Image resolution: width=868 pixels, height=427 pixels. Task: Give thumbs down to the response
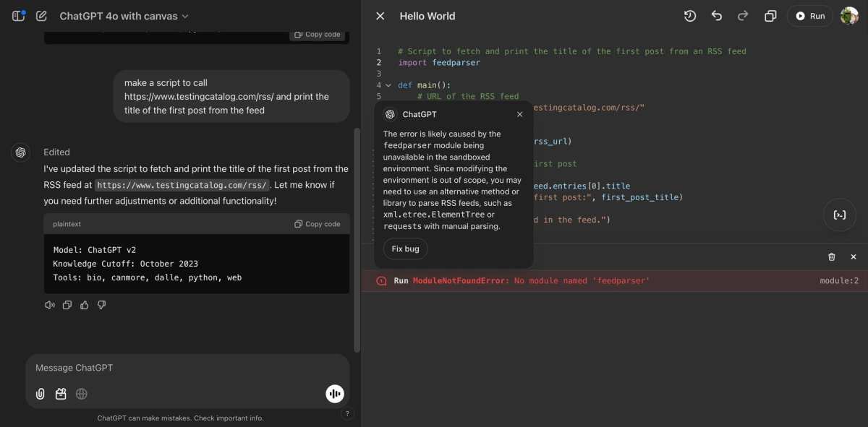click(x=102, y=305)
